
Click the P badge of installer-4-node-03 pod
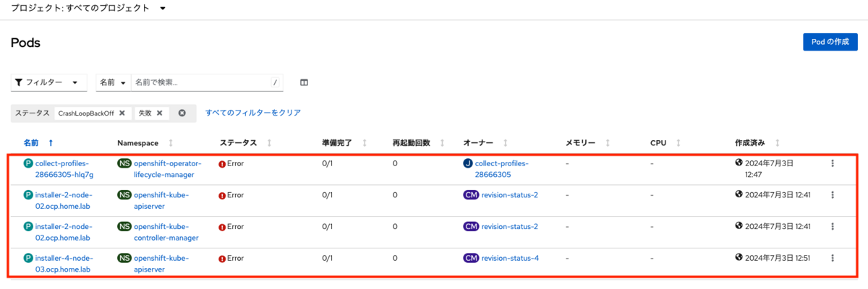[28, 258]
